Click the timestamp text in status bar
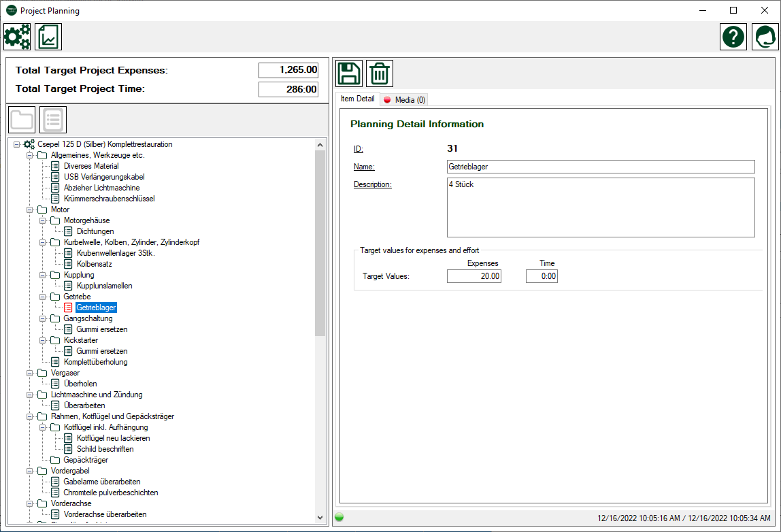Screen dimensions: 781x532 pos(683,518)
